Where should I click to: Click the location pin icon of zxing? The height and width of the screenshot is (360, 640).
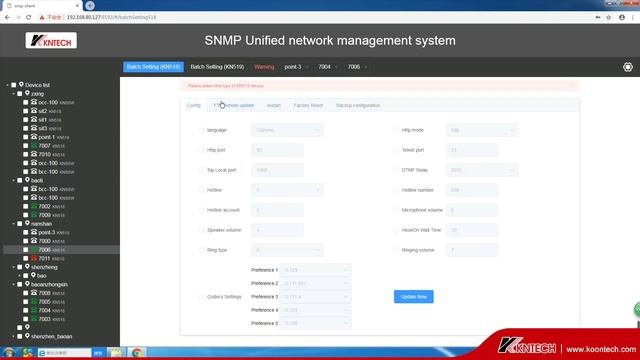[x=27, y=93]
